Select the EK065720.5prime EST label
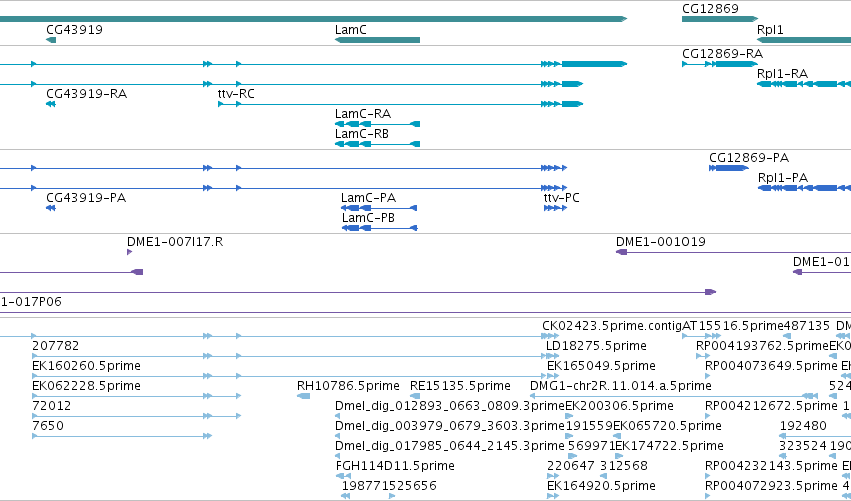Viewport: 851px width, 501px height. (x=667, y=427)
